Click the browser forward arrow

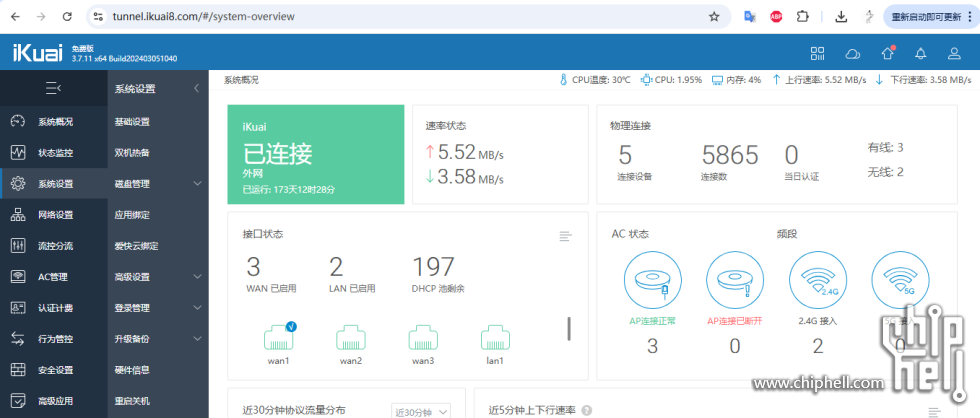[x=41, y=17]
